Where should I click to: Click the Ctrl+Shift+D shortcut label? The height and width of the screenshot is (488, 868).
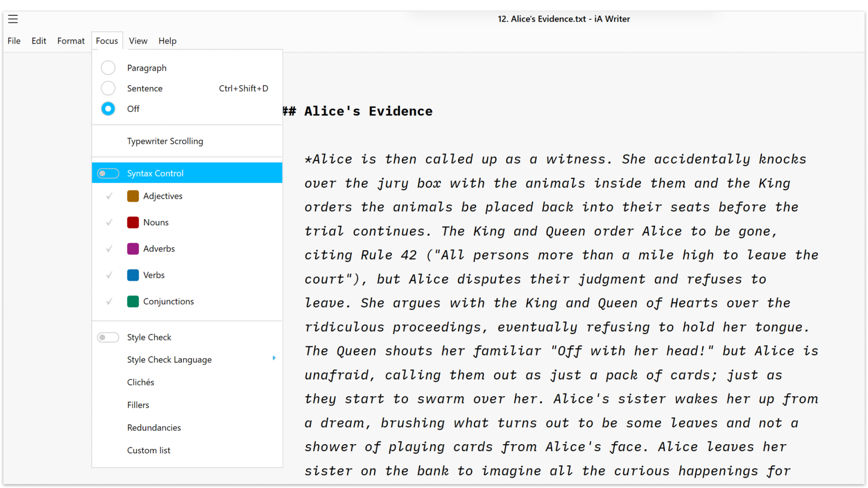[x=244, y=88]
